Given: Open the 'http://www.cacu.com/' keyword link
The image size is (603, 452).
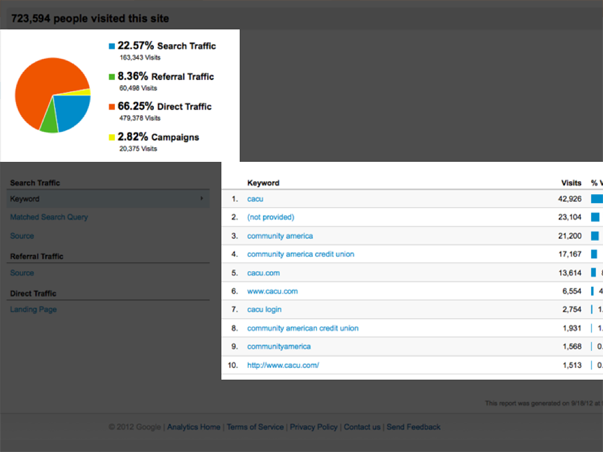Looking at the screenshot, I should (283, 365).
